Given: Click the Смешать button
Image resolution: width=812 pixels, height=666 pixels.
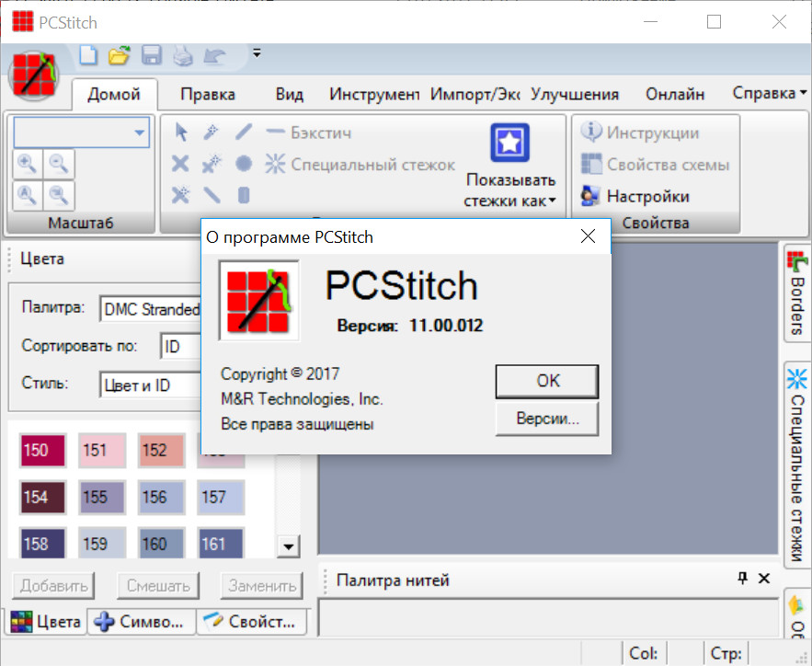Looking at the screenshot, I should coord(158,586).
